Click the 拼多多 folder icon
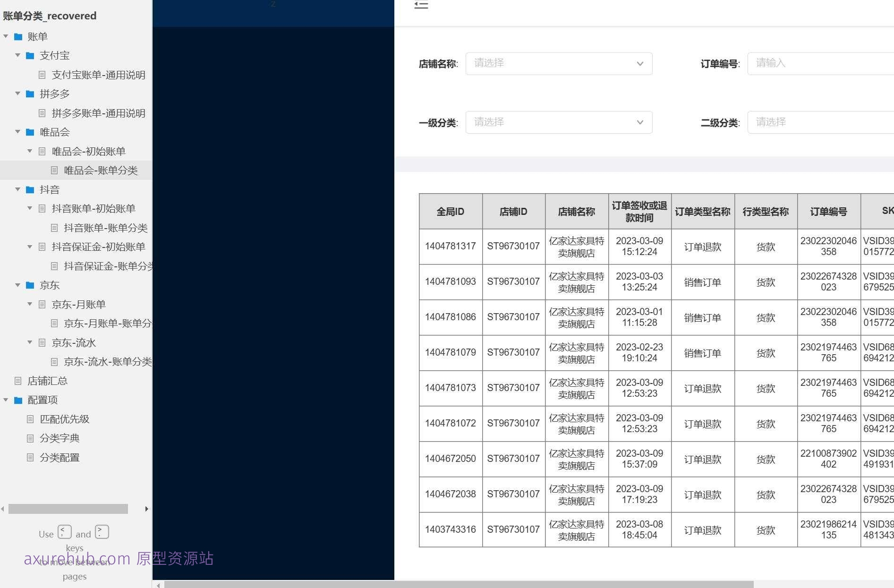Image resolution: width=894 pixels, height=588 pixels. [30, 94]
